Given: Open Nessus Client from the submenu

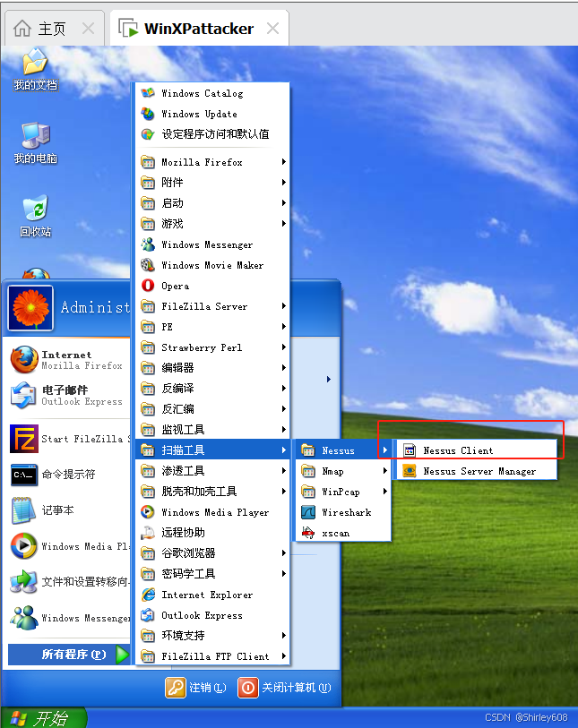Looking at the screenshot, I should click(477, 450).
